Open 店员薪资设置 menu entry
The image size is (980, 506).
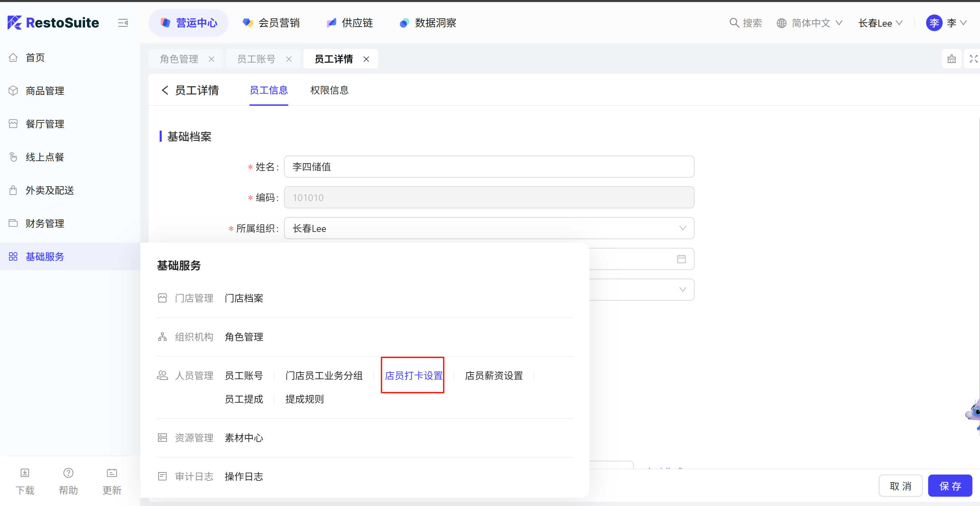pos(494,375)
